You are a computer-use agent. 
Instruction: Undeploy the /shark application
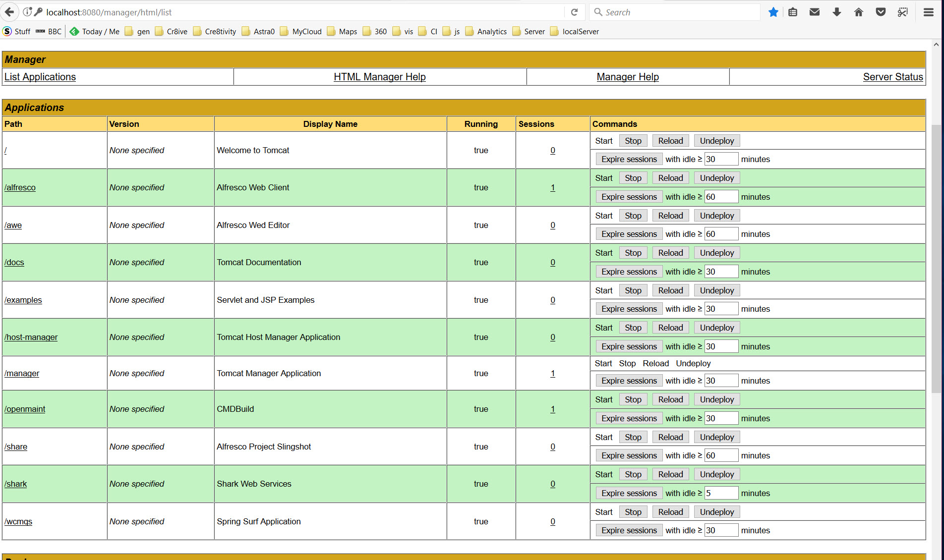pos(716,474)
